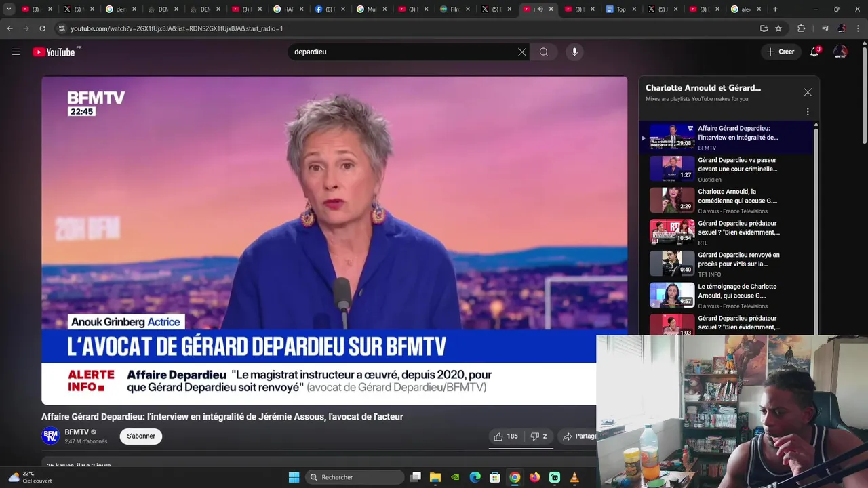Switch to the 'Mul' tab
This screenshot has width=868, height=488.
[x=372, y=9]
